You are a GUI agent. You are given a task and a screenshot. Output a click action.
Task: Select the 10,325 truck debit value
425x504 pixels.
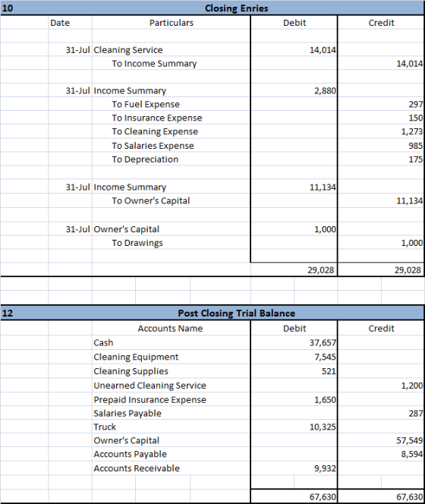[x=323, y=427]
